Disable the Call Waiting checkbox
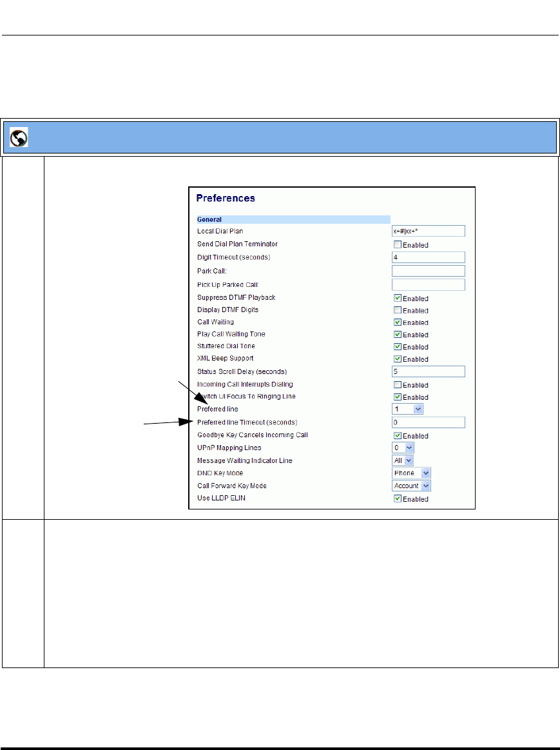 click(x=398, y=322)
